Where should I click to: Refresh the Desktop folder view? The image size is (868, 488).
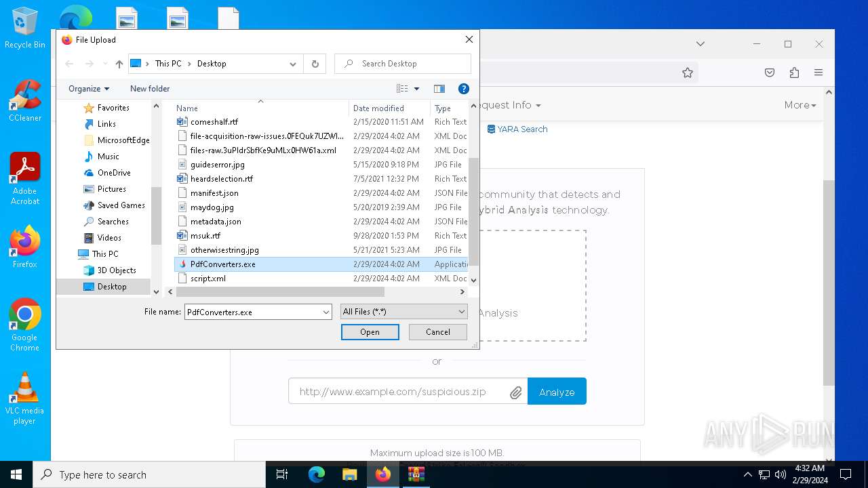point(315,64)
